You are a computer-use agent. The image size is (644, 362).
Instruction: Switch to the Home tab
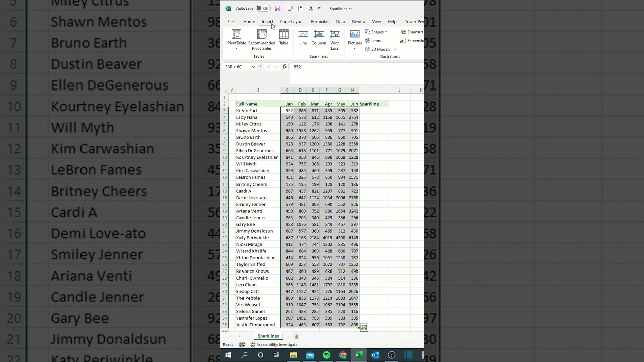249,22
